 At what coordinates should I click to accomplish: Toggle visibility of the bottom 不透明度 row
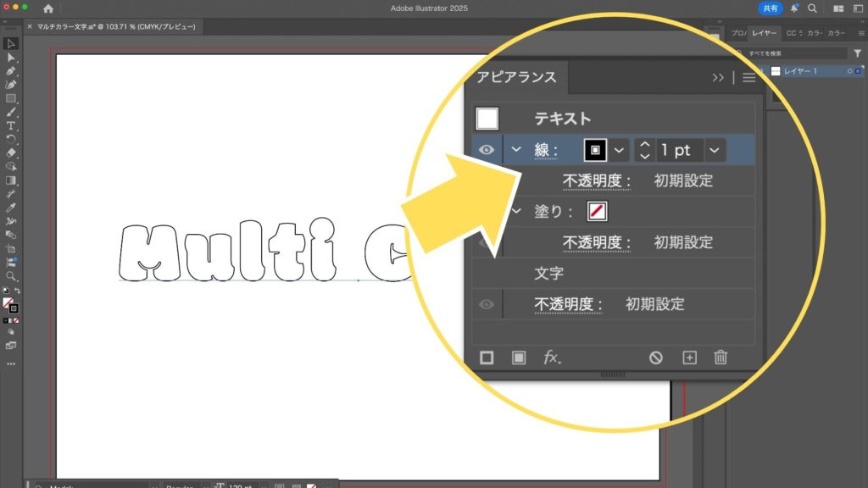[487, 304]
